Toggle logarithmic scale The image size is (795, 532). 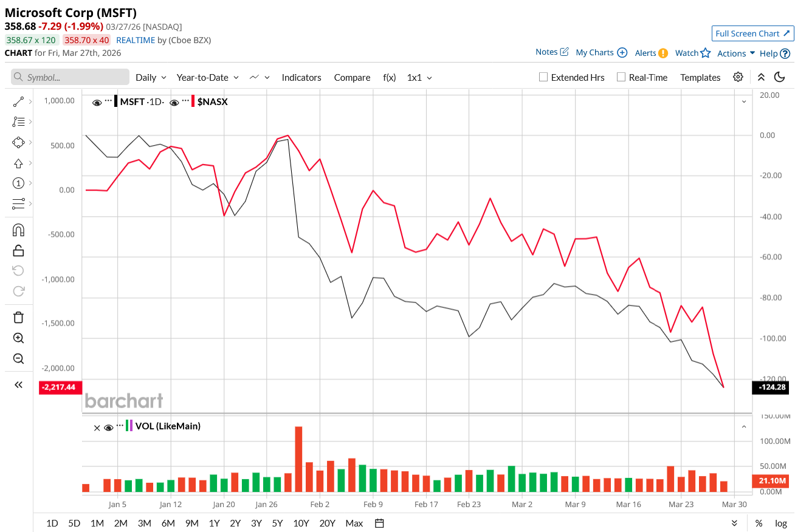pos(781,523)
